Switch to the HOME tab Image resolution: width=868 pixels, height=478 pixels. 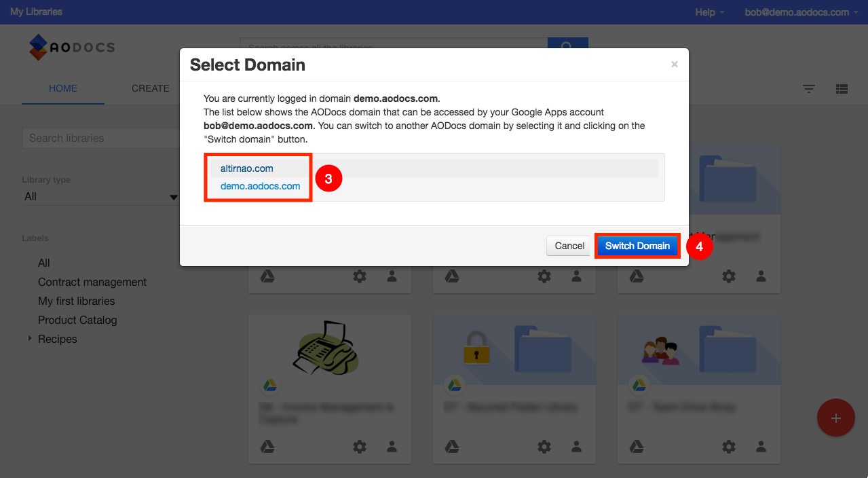point(63,88)
